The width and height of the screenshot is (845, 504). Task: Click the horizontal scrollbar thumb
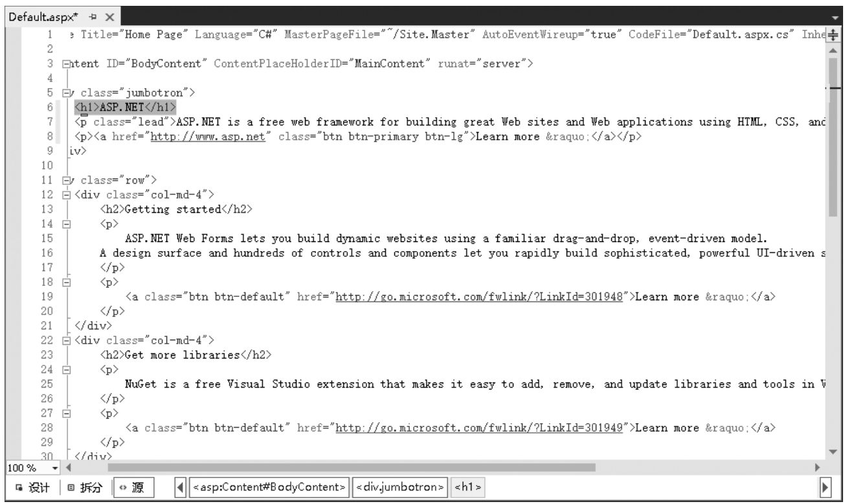click(351, 466)
